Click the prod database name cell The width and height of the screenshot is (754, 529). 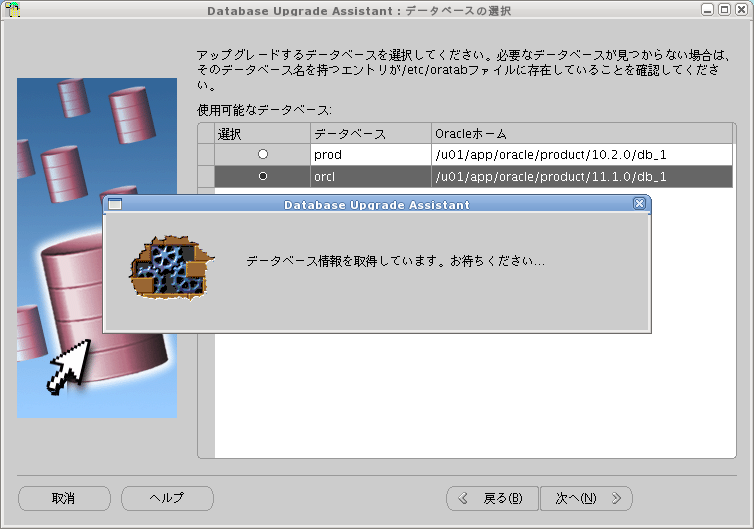pos(371,154)
